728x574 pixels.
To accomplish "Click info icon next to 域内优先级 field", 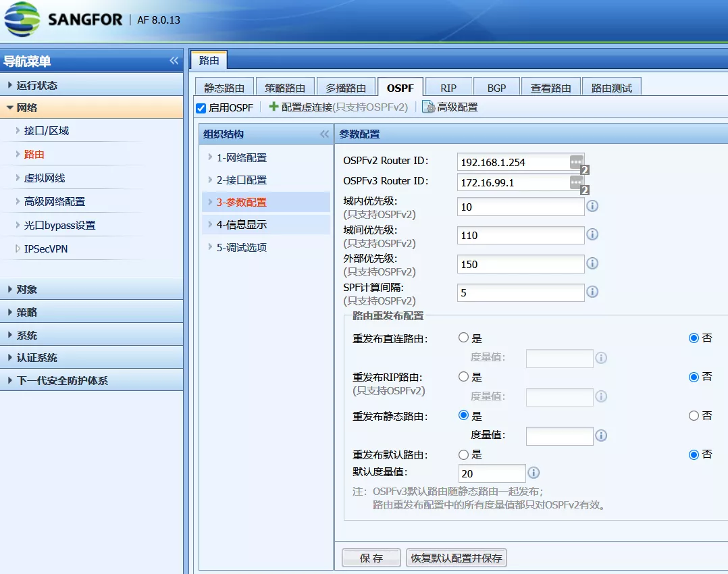I will tap(592, 206).
